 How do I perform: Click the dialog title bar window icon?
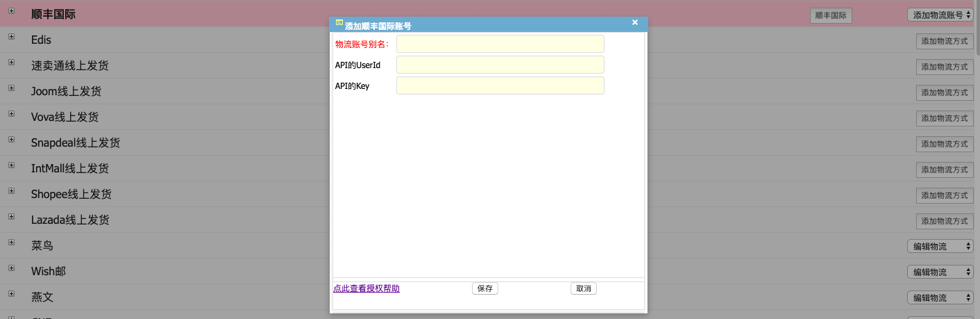339,22
